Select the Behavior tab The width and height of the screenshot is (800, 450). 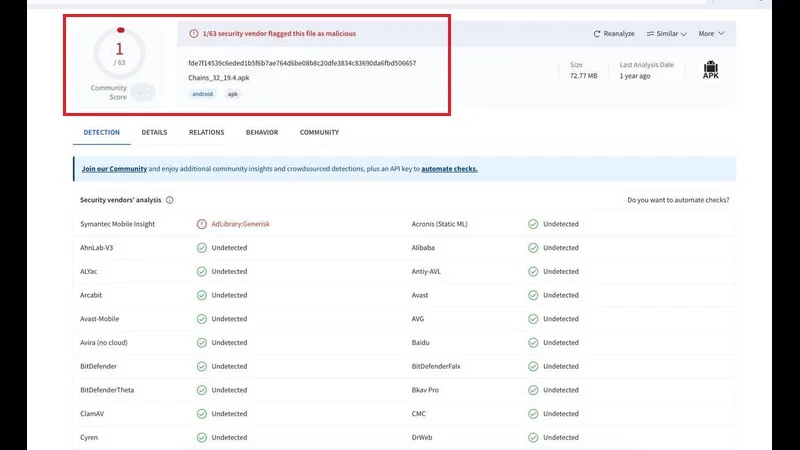261,132
